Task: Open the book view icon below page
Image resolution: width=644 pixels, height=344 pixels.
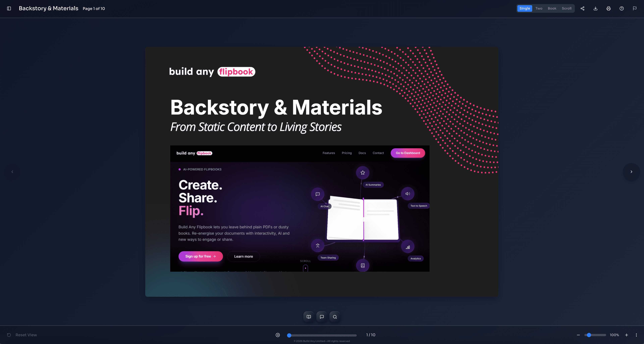Action: (x=309, y=317)
